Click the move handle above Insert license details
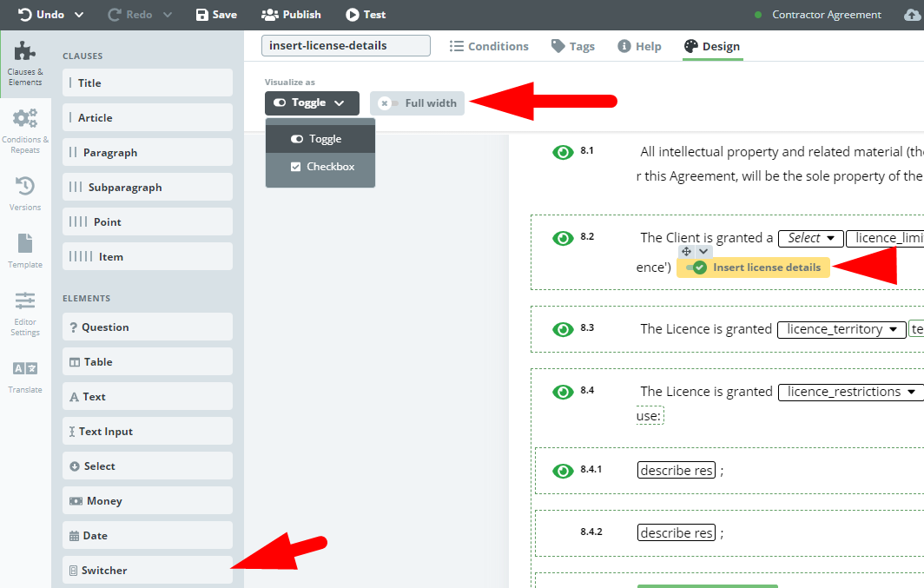 pos(687,251)
